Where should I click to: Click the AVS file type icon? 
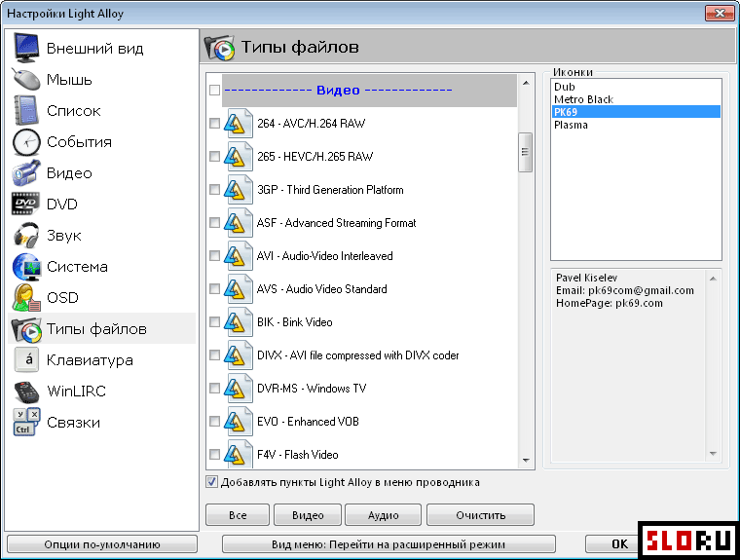click(x=239, y=288)
